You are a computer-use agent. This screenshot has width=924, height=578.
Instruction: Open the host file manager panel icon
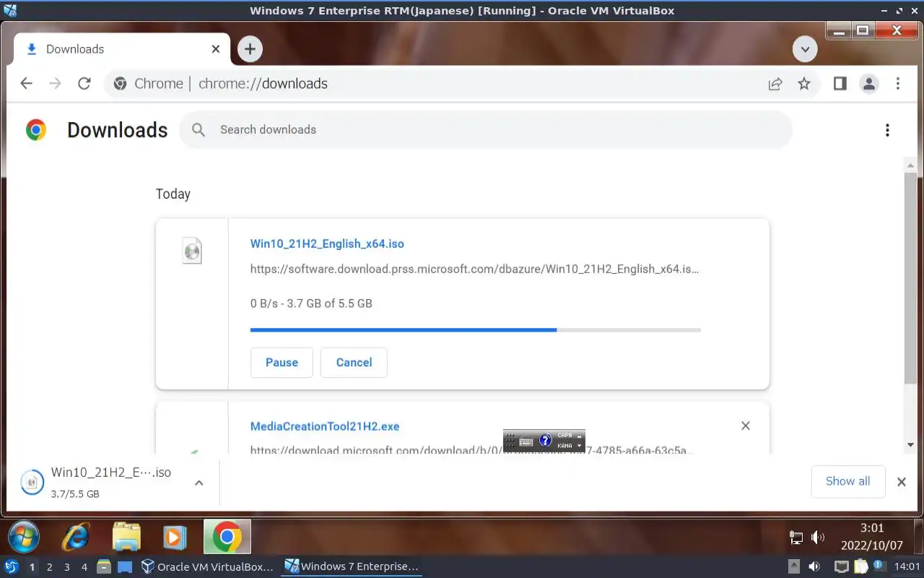pyautogui.click(x=103, y=566)
